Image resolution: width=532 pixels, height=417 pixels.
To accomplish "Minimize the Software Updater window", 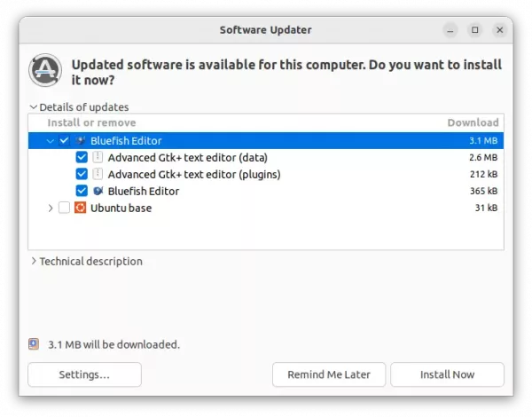I will [450, 30].
